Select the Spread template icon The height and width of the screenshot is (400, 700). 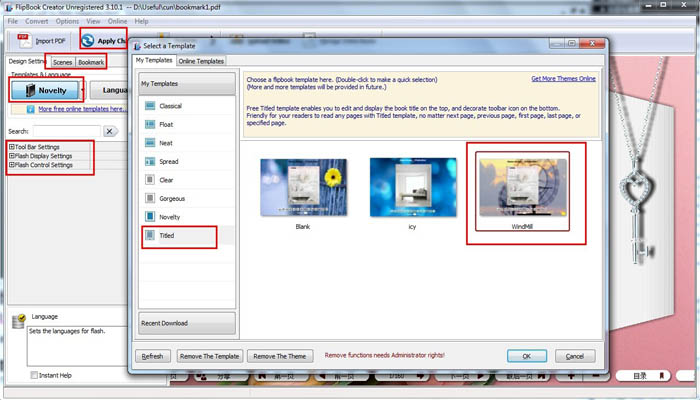(x=150, y=162)
